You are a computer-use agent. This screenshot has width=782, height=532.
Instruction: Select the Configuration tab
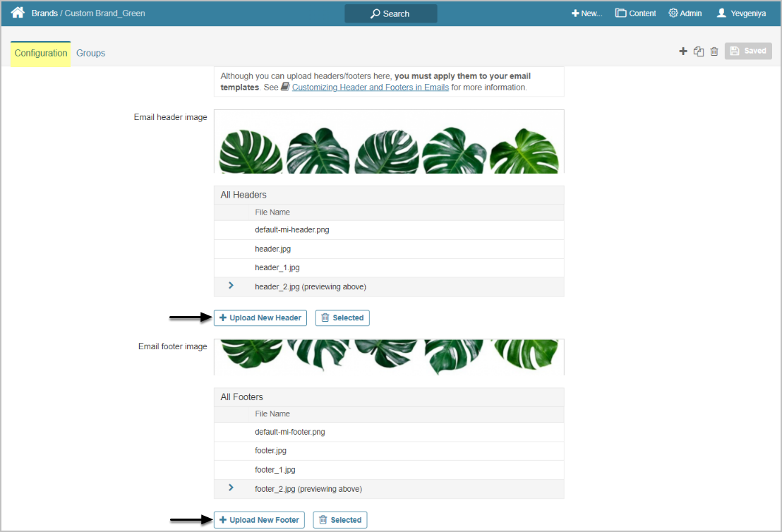[41, 53]
